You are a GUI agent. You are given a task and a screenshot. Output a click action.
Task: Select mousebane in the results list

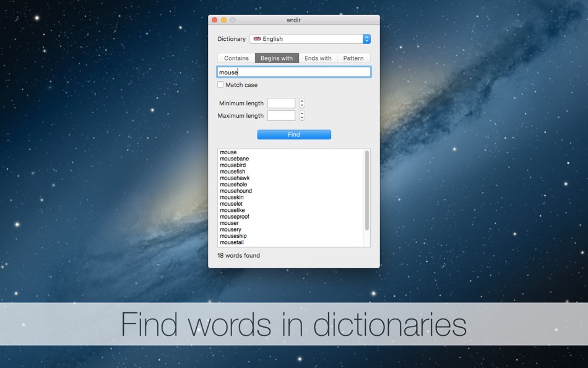coord(235,159)
